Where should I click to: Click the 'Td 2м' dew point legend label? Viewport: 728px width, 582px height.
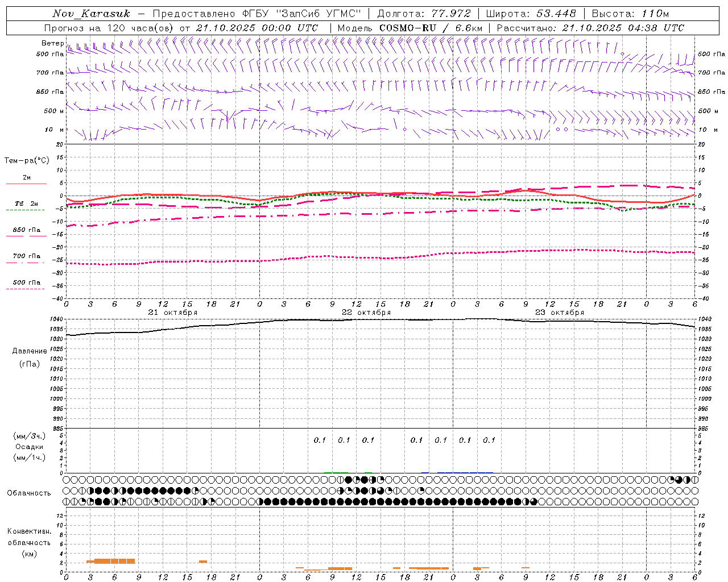(26, 203)
